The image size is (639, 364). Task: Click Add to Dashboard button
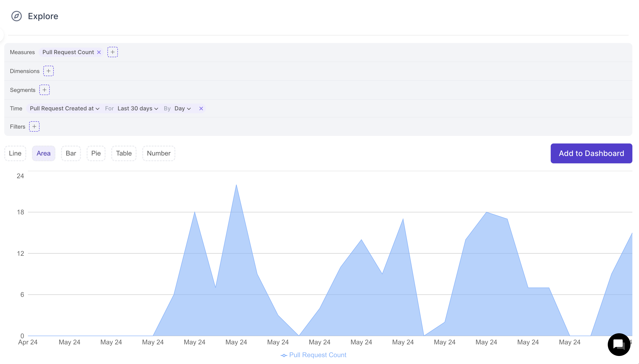tap(591, 153)
